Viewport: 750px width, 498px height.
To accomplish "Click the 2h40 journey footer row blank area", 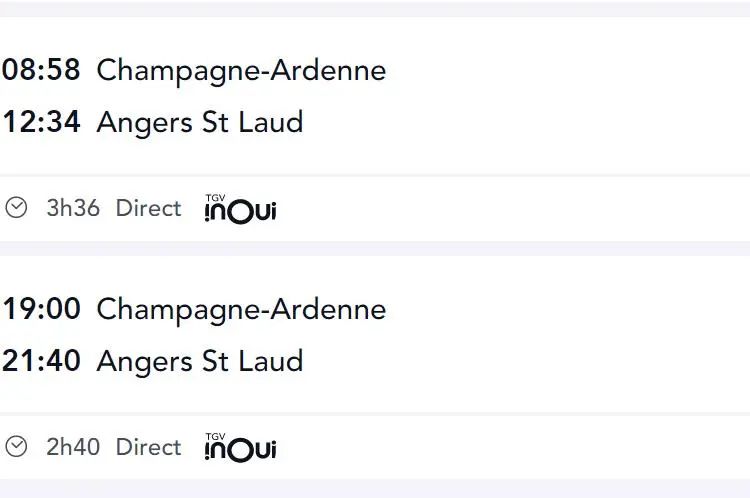I will 512,447.
